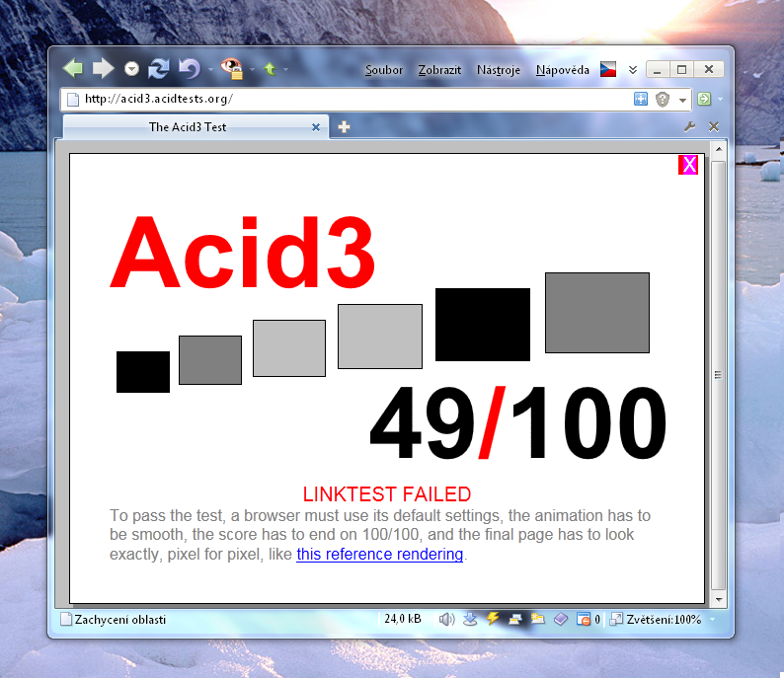Click the magenta X box on the page
The height and width of the screenshot is (678, 784).
click(688, 165)
